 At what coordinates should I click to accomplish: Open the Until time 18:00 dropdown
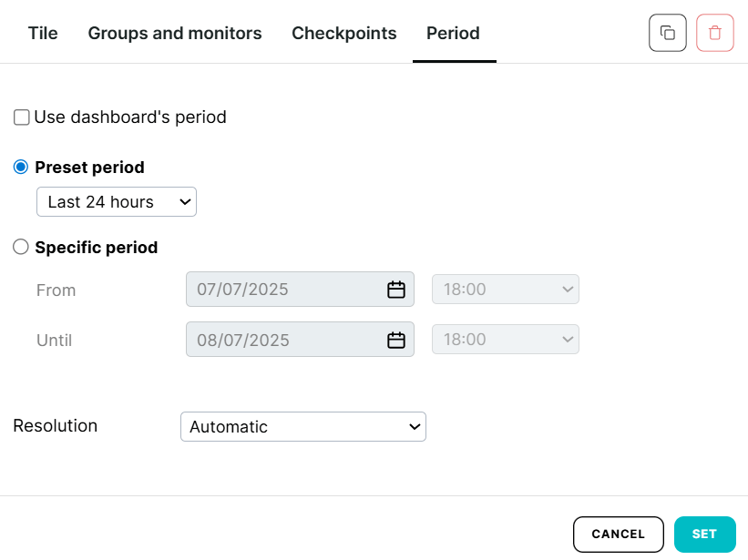(x=505, y=341)
